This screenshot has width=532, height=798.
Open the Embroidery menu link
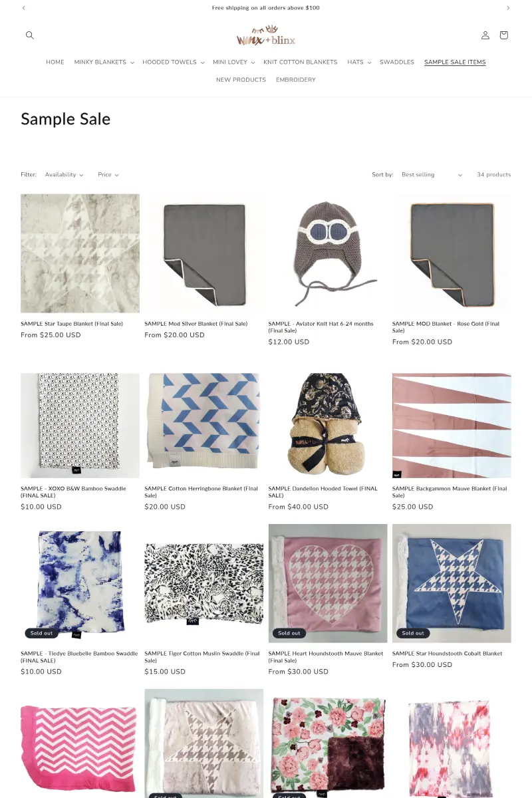point(296,80)
